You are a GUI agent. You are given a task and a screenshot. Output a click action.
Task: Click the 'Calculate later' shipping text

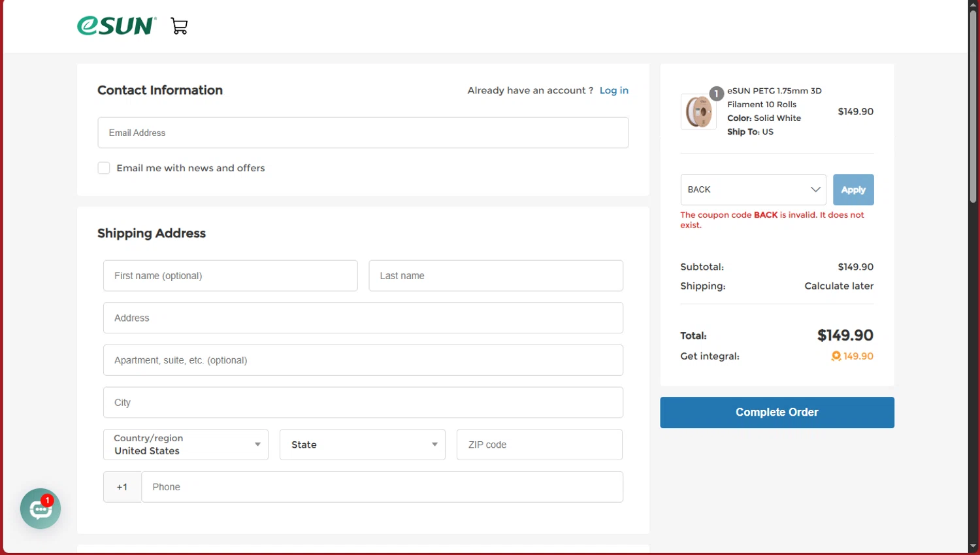click(x=839, y=286)
